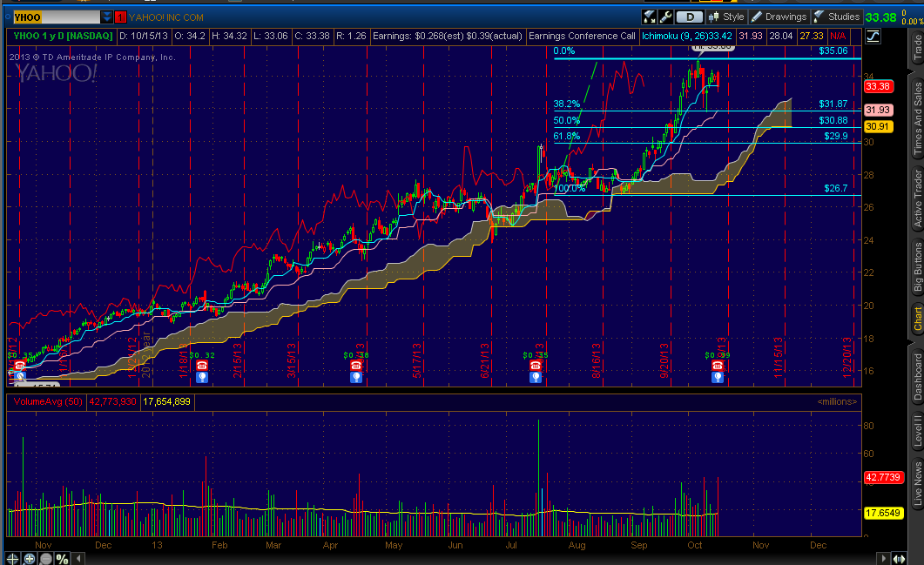
Task: Open the Live News side tab
Action: (917, 483)
